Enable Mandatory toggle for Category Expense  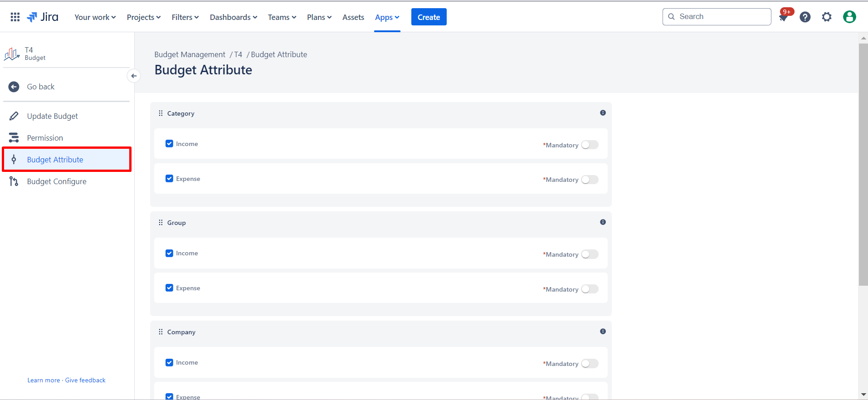pos(590,180)
